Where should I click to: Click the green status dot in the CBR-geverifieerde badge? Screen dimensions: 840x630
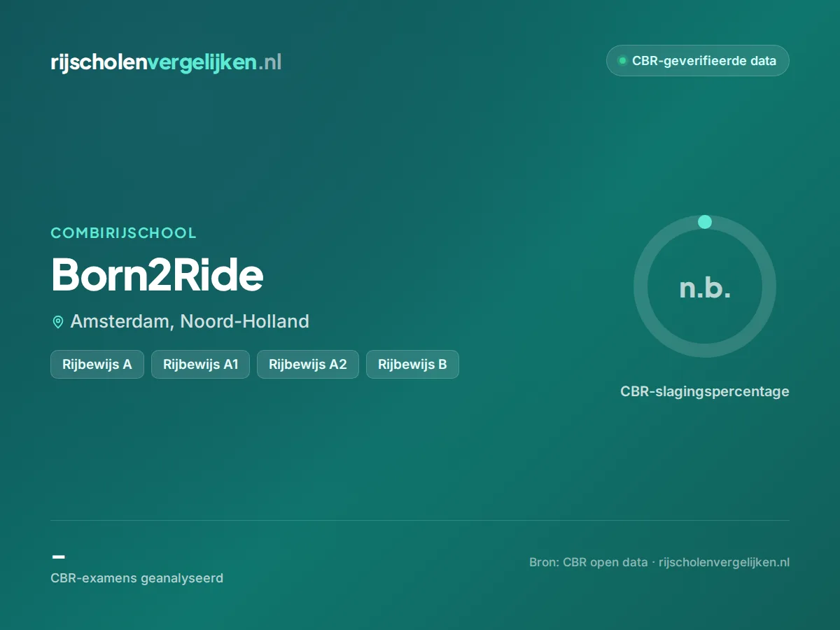[622, 61]
